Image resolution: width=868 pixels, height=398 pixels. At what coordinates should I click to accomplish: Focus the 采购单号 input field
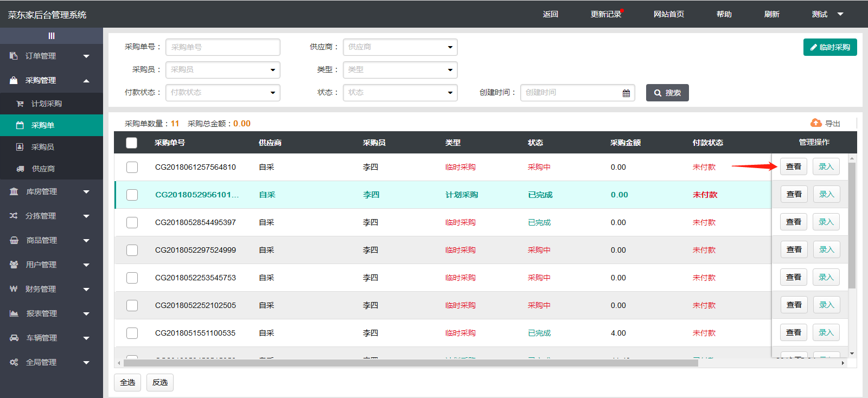[222, 47]
